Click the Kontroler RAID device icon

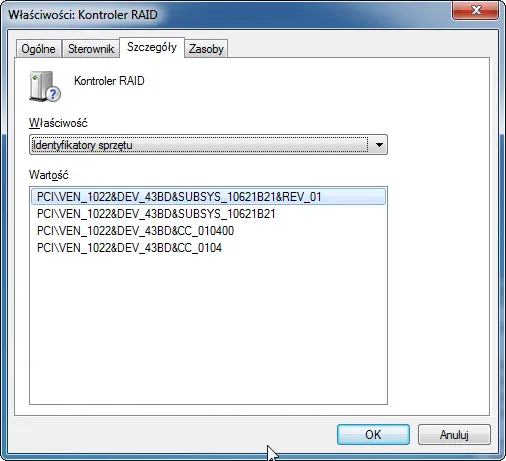[x=45, y=86]
